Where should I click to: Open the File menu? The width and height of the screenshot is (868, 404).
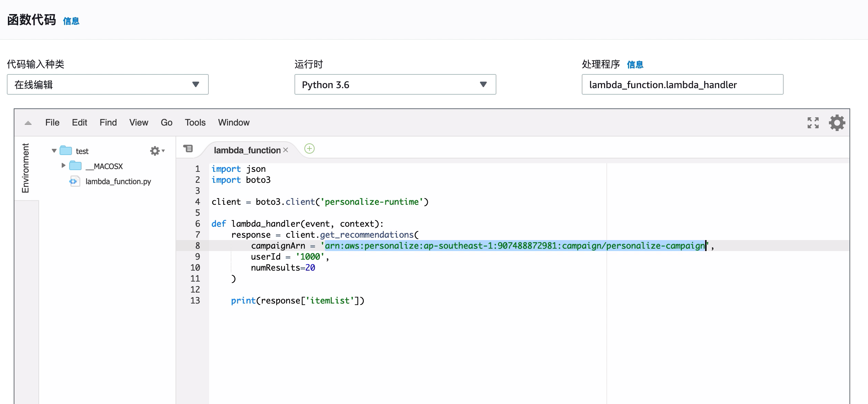click(x=52, y=122)
